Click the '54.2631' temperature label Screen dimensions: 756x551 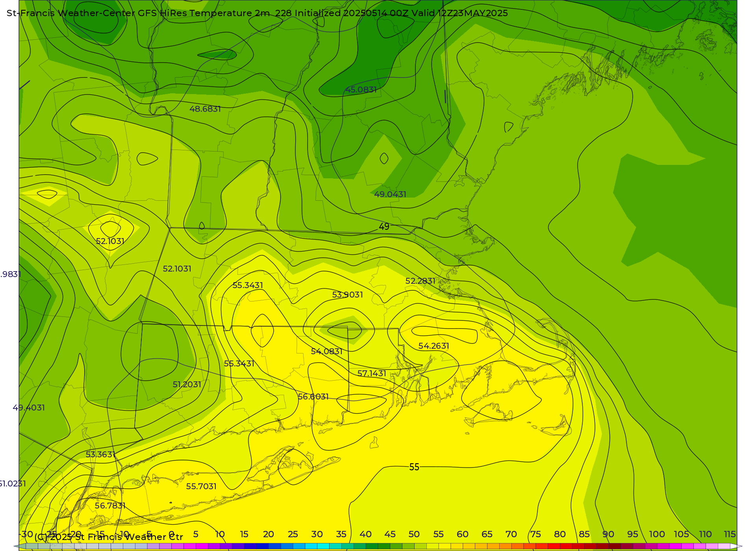click(434, 346)
